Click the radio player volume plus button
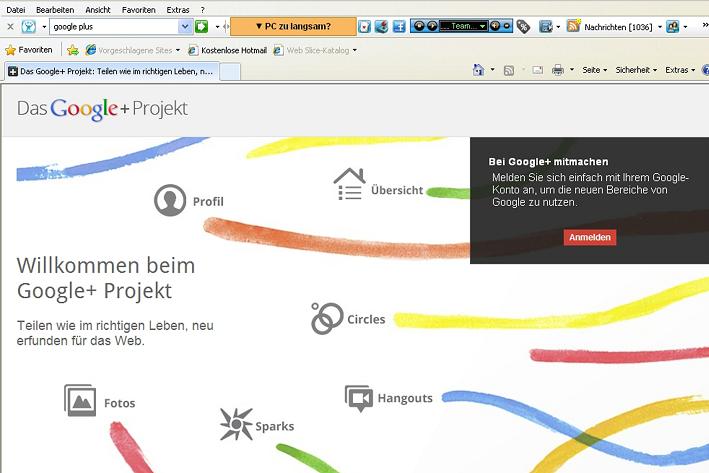This screenshot has width=709, height=473. pos(495,26)
